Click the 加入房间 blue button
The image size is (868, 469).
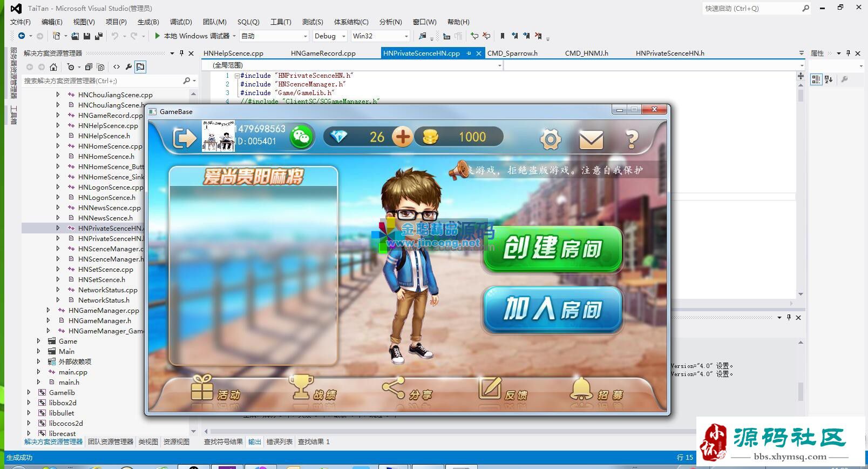coord(553,309)
